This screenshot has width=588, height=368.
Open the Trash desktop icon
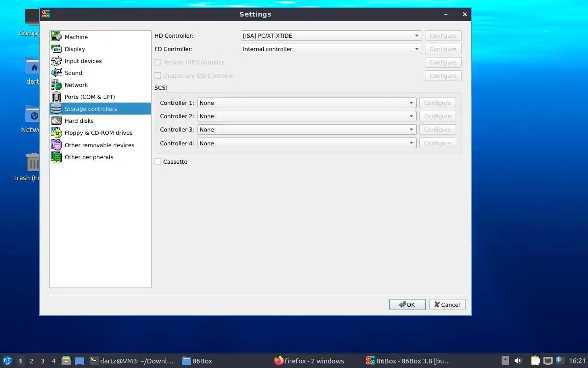coord(33,162)
